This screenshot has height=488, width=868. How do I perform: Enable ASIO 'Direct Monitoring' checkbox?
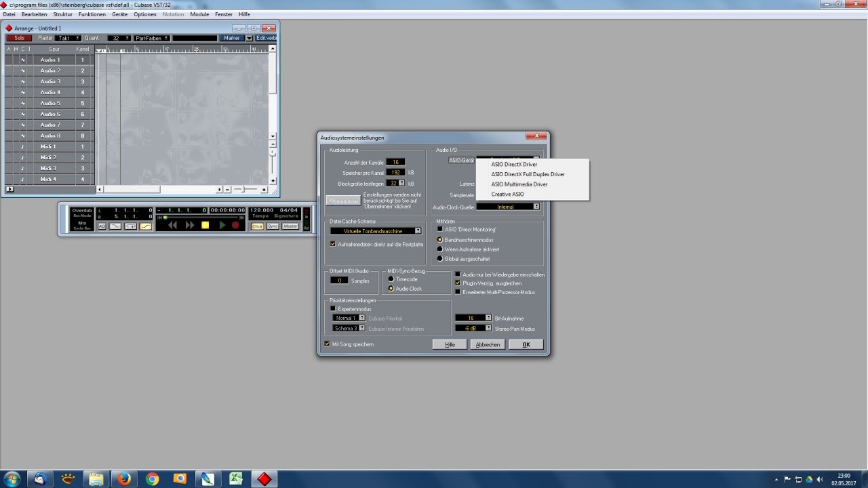coord(439,230)
